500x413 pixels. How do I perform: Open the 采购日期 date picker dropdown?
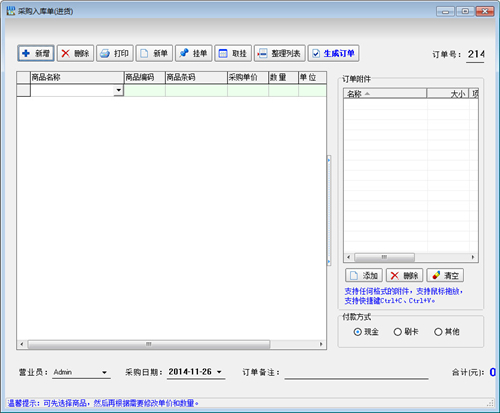[x=219, y=372]
